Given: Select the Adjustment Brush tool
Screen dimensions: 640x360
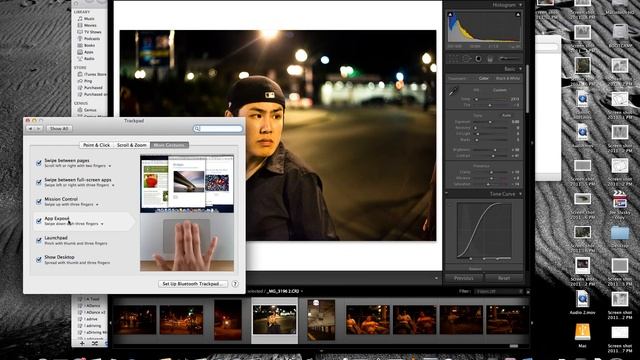Looking at the screenshot, I should point(509,59).
